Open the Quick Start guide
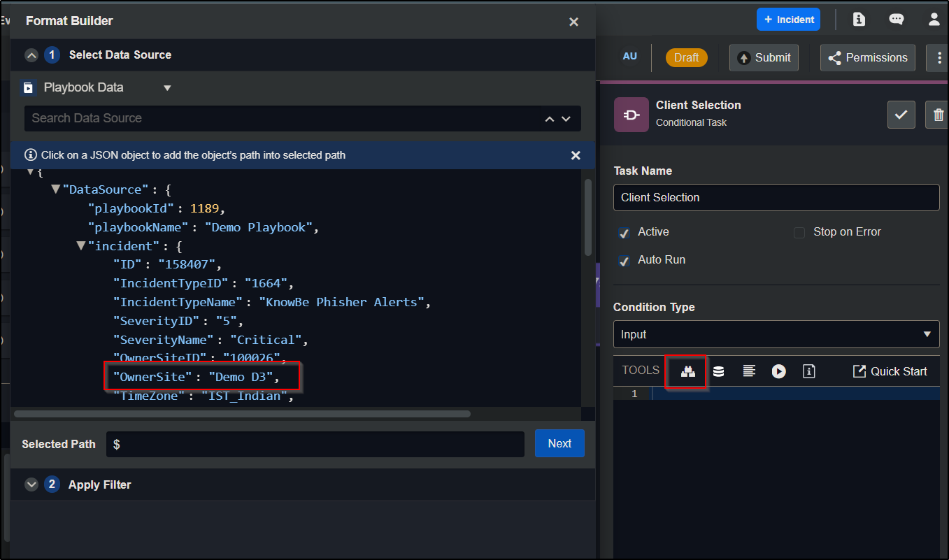The image size is (949, 560). [890, 371]
